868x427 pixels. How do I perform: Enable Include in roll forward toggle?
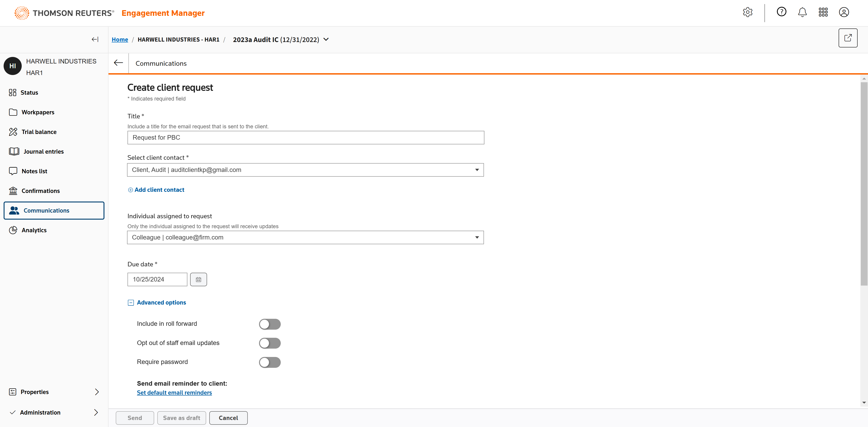click(x=270, y=324)
